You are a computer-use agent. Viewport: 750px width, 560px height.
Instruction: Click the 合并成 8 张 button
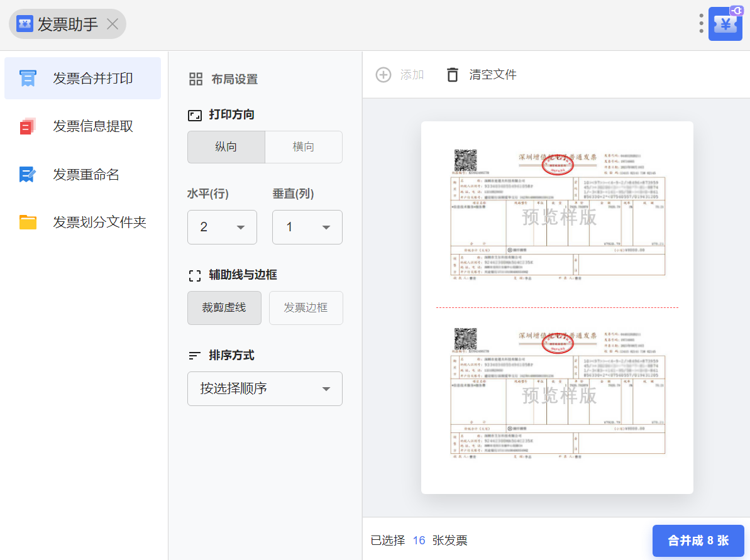tap(698, 541)
